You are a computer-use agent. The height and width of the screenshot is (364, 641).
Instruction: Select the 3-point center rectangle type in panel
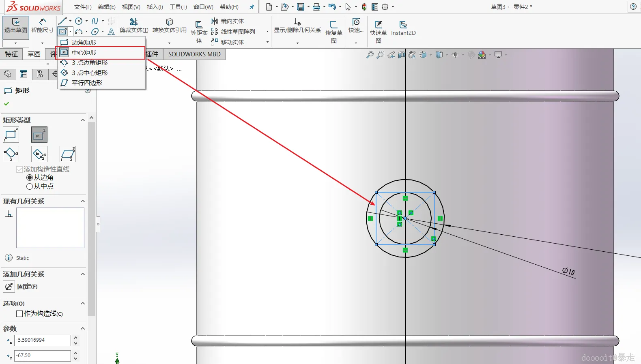(x=39, y=154)
